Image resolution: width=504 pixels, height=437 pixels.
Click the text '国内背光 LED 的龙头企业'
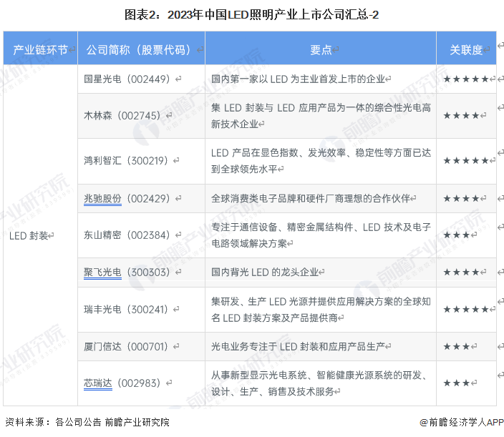265,272
